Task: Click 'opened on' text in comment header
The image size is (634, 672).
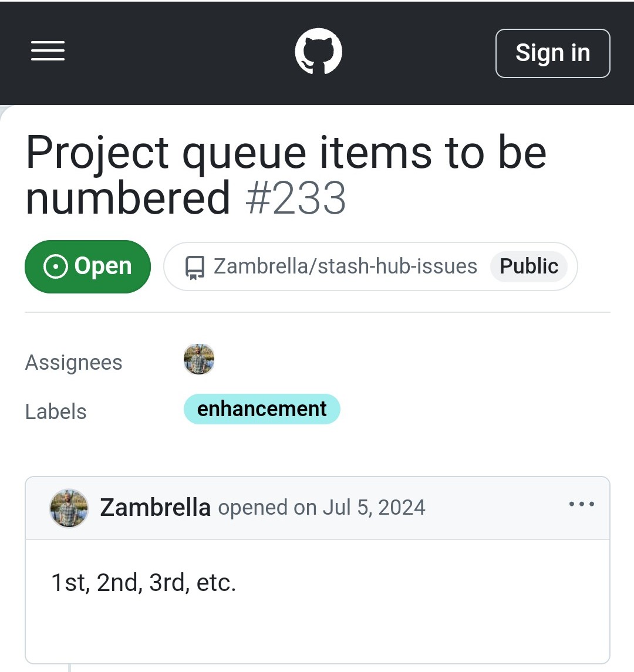Action: [267, 508]
